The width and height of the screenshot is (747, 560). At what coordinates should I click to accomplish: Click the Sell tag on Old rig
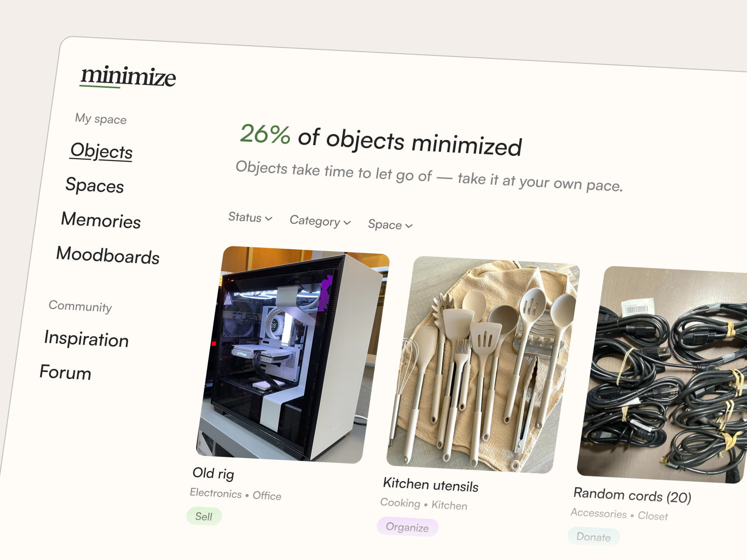(x=204, y=516)
